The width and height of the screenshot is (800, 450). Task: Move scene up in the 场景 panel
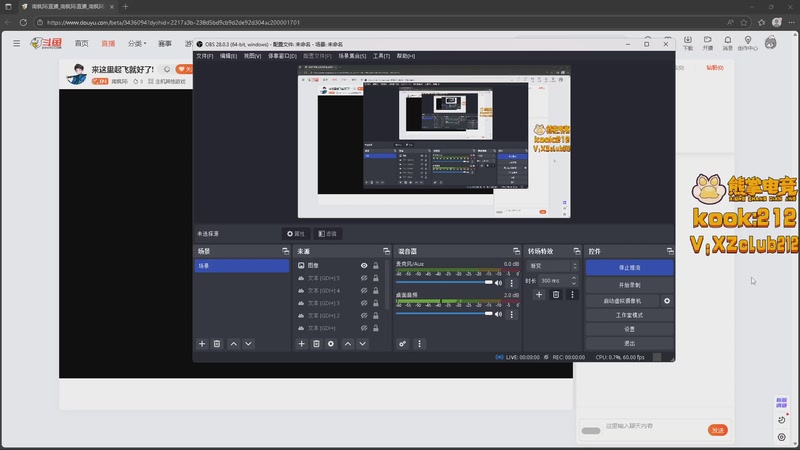pyautogui.click(x=234, y=344)
